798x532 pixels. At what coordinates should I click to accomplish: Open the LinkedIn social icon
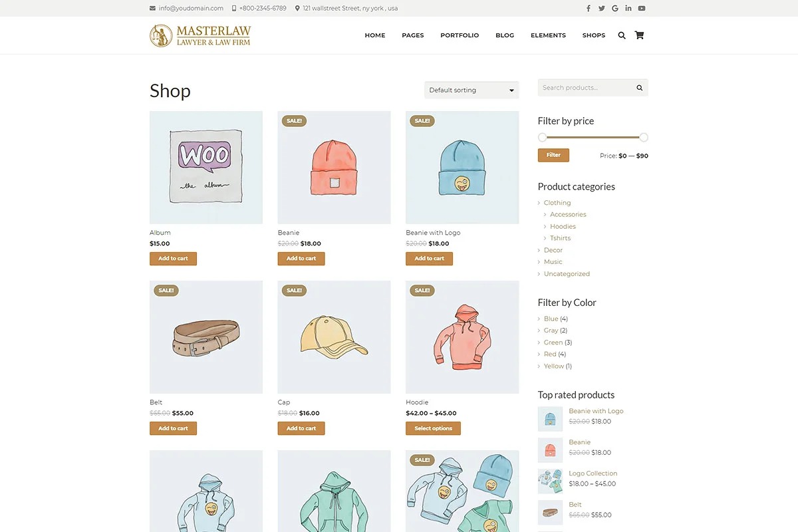[x=628, y=9]
